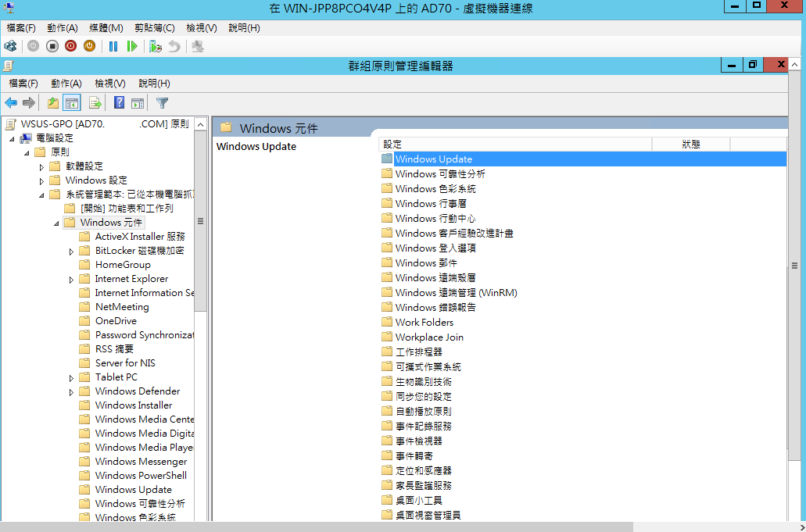Create a VM checkpoint from the toolbar

(x=156, y=46)
